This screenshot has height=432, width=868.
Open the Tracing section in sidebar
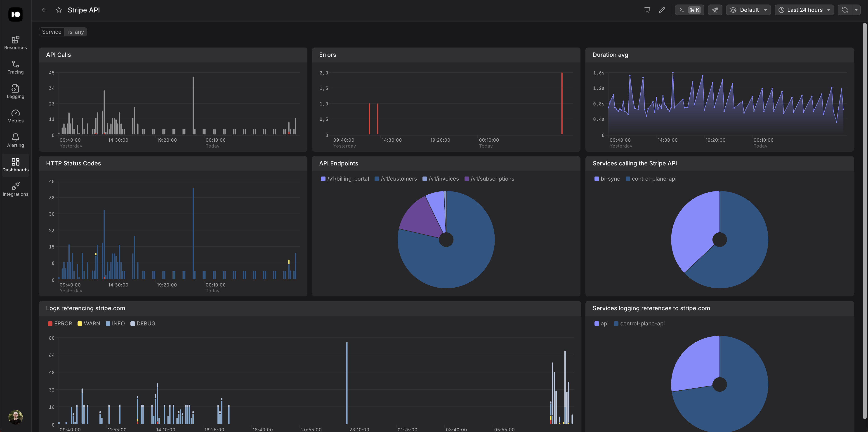pos(16,67)
